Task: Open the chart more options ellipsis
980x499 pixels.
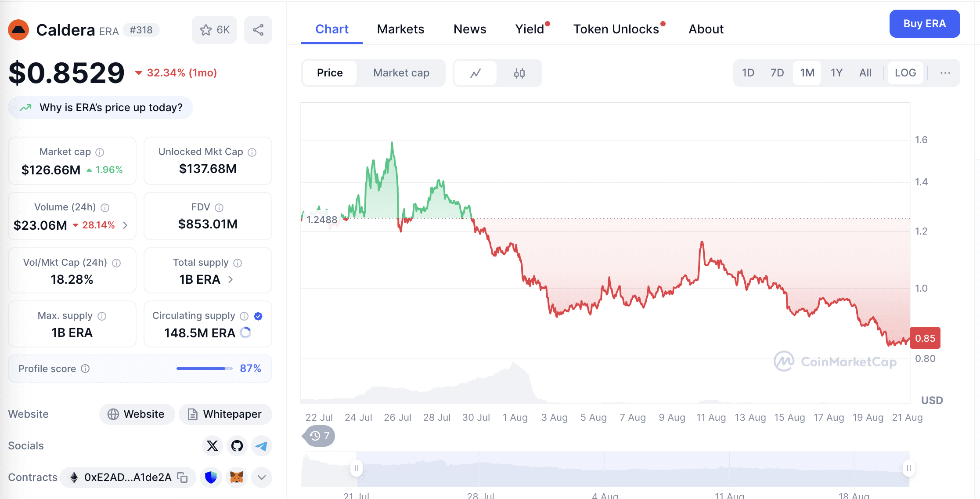Action: click(945, 73)
